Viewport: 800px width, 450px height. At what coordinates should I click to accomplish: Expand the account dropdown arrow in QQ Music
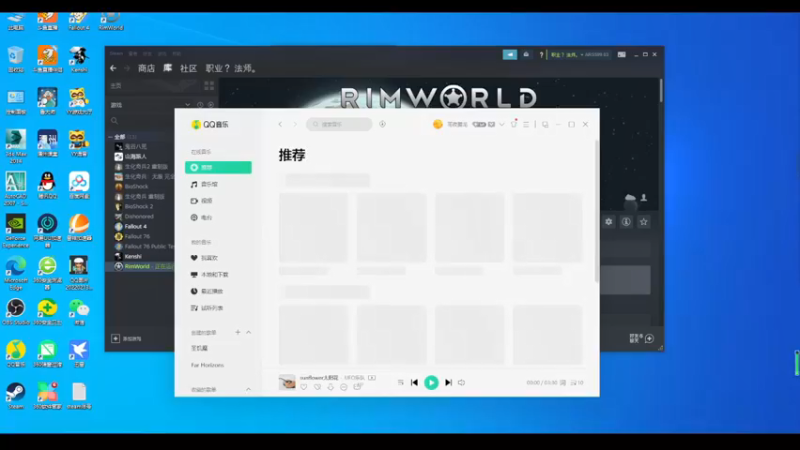[502, 124]
